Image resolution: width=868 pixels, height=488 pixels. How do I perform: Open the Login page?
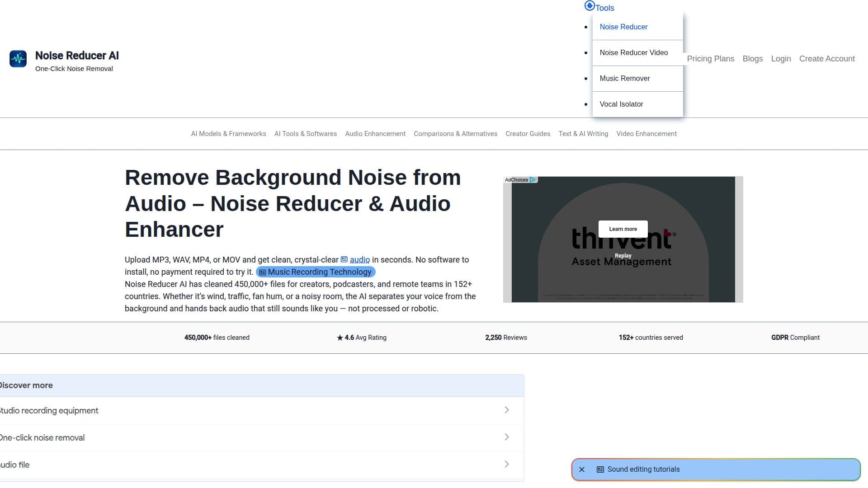[x=781, y=59]
